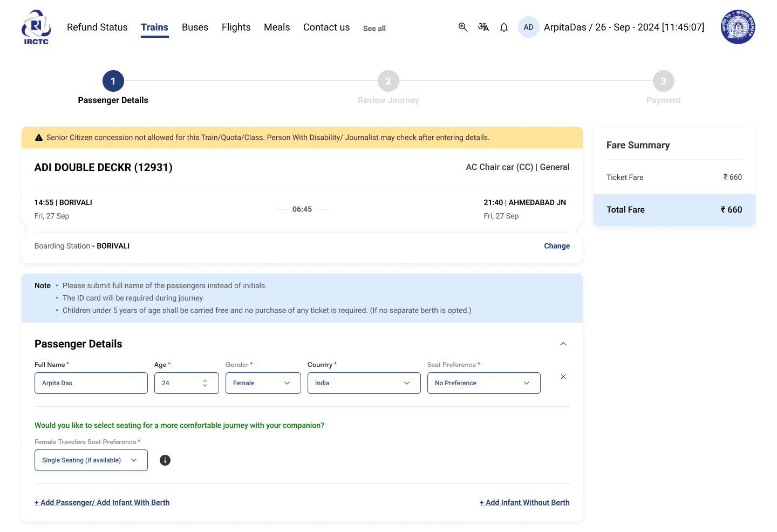Viewport: 777px width, 532px height.
Task: Click the green companion seating question text
Action: (179, 425)
